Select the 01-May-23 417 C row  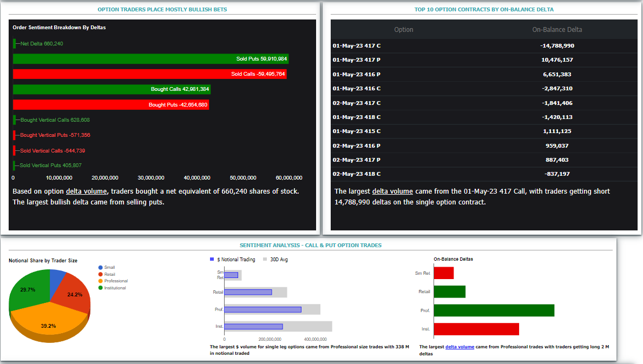tap(484, 46)
